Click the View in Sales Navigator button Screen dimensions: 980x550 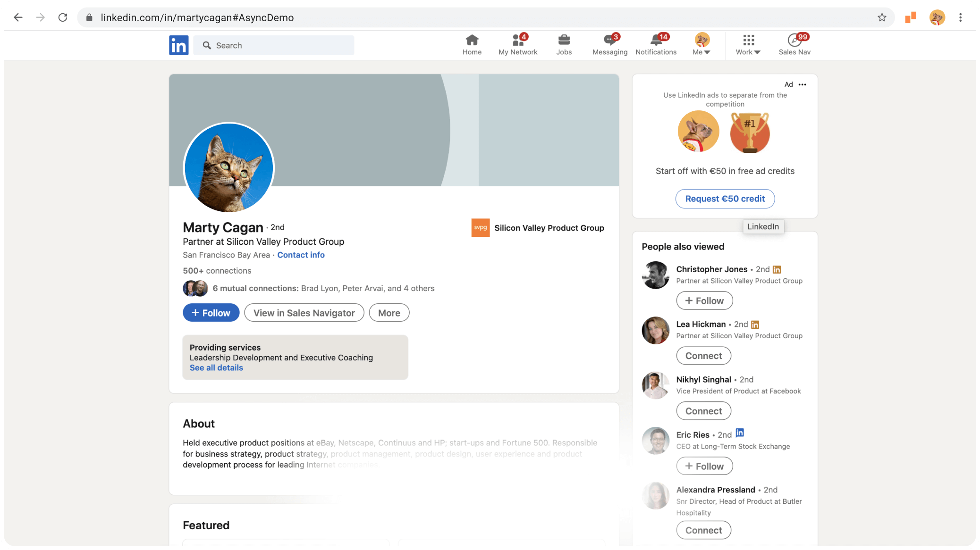tap(304, 313)
